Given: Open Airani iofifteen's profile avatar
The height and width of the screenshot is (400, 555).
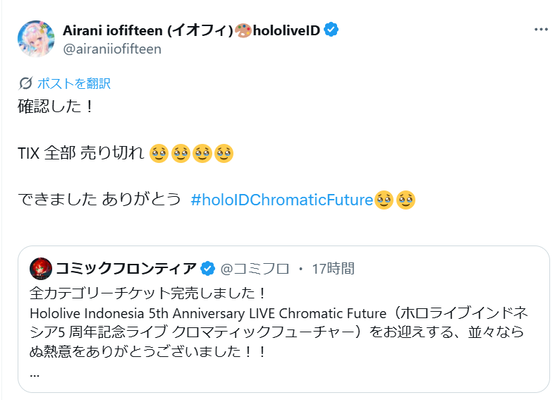Looking at the screenshot, I should tap(36, 39).
